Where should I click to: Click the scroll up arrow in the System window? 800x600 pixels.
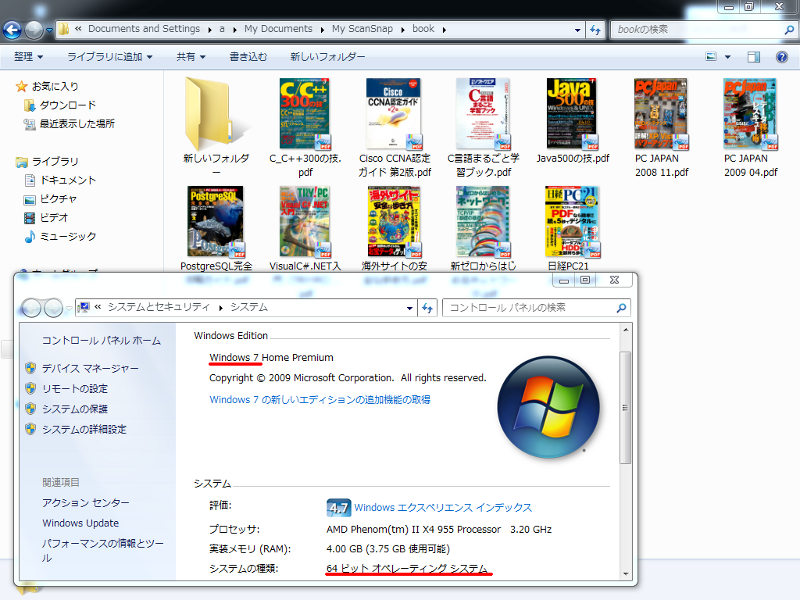[x=626, y=330]
